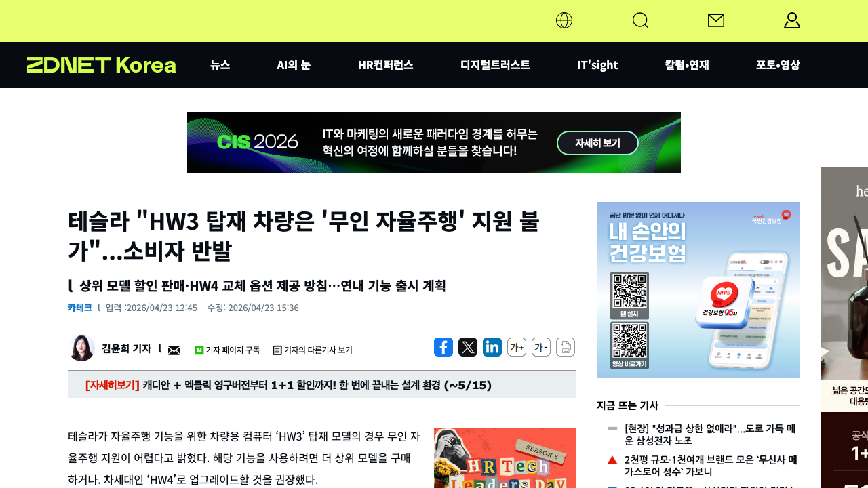Viewport: 868px width, 488px height.
Task: Open reporter 김윤희's profile photo
Action: coord(81,348)
